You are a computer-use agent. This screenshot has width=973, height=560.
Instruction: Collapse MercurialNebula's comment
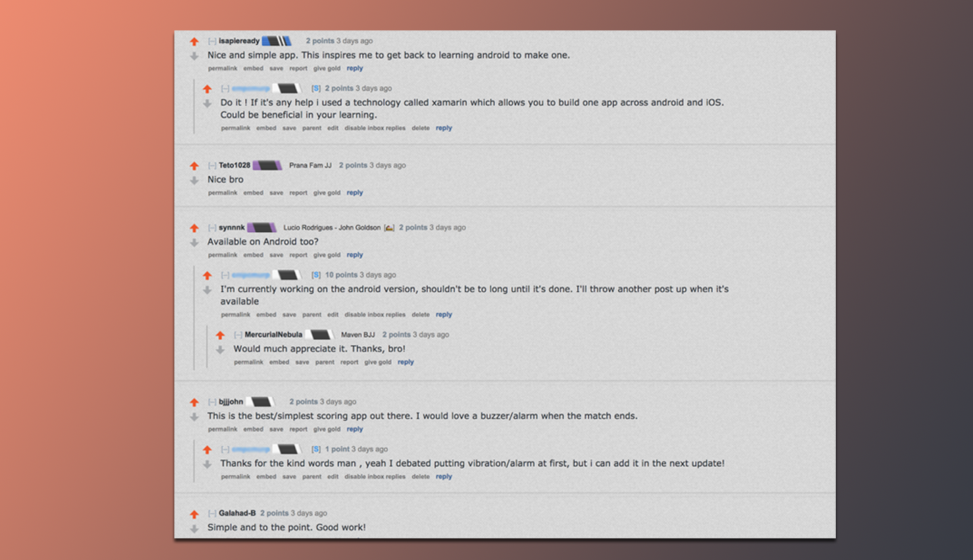[238, 335]
